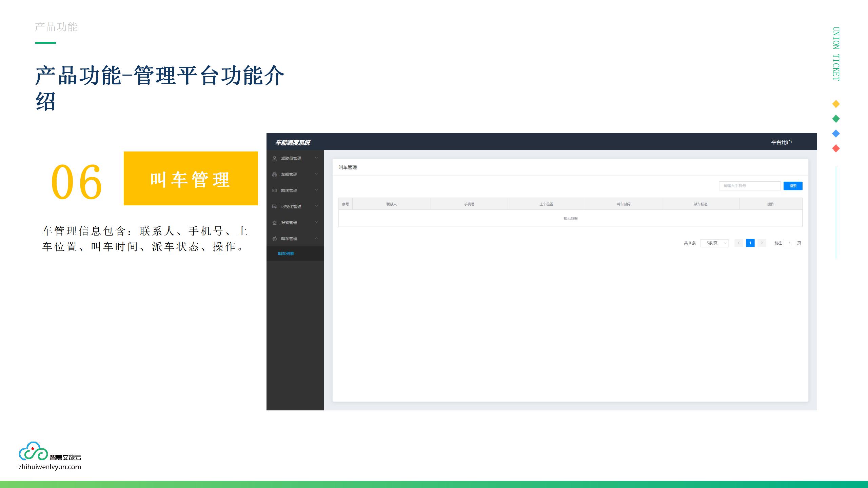Viewport: 868px width, 488px height.
Task: Open the 车船管理 menu label
Action: (x=289, y=175)
